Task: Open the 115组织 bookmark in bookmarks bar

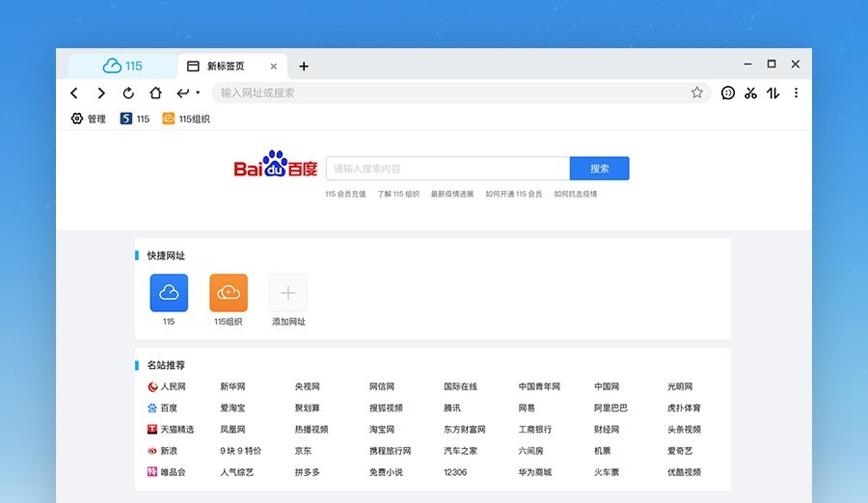Action: 186,119
